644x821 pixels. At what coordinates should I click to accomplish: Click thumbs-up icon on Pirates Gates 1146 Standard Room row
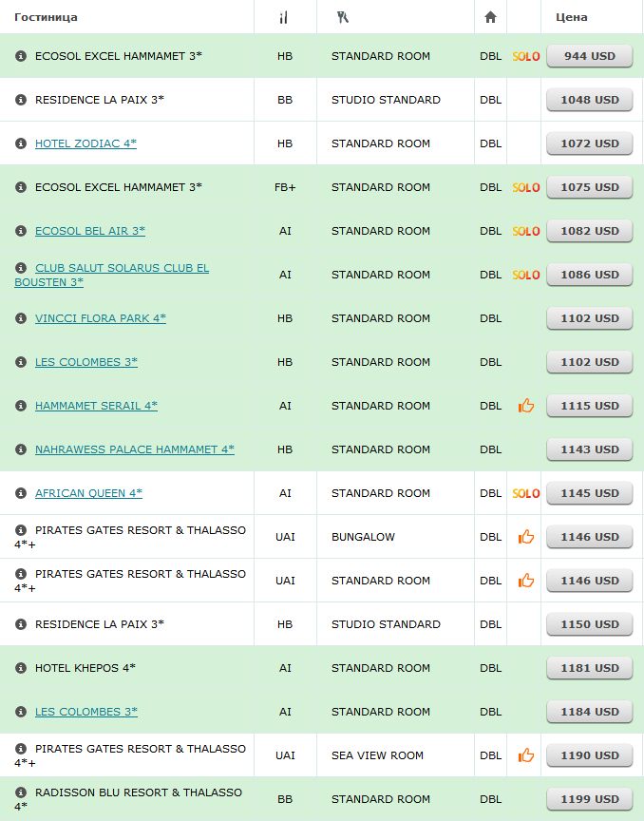[x=526, y=581]
